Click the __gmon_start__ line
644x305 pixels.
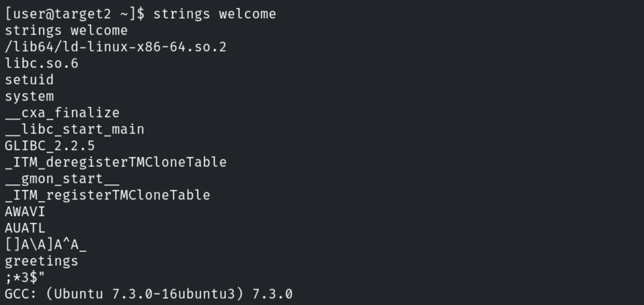coord(62,179)
